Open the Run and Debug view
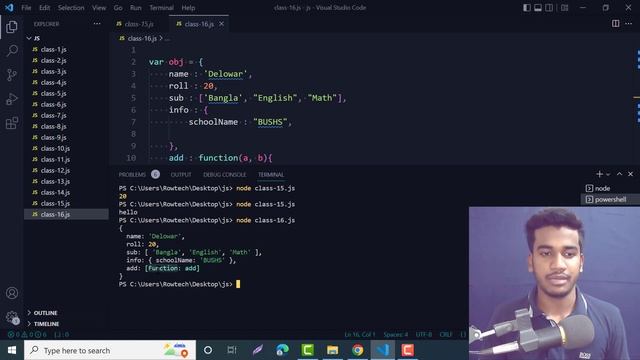The height and width of the screenshot is (360, 640). pyautogui.click(x=12, y=99)
